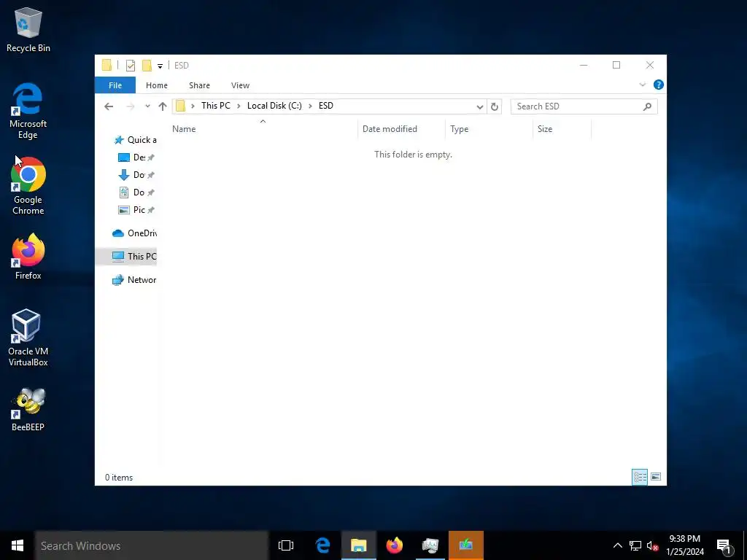Expand chevron after Local Disk (C:) breadcrumb

[x=310, y=106]
